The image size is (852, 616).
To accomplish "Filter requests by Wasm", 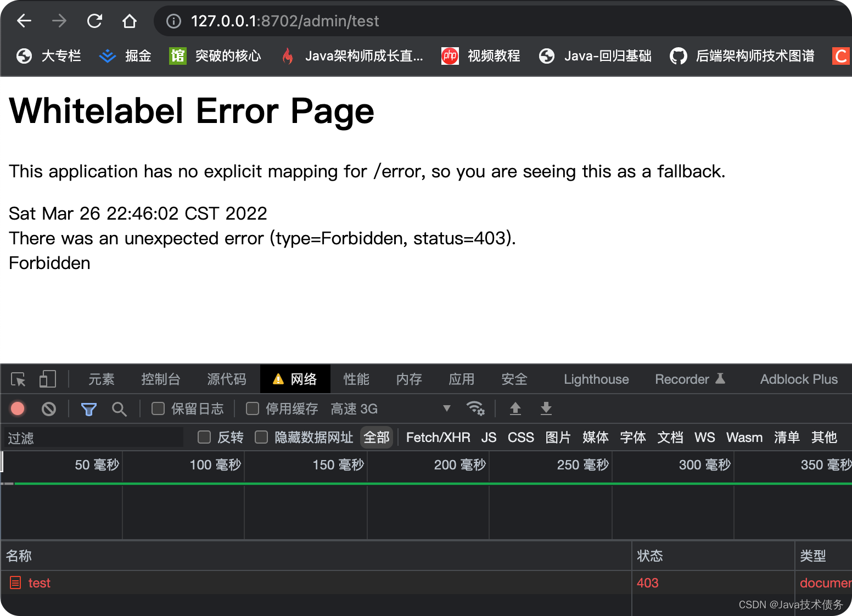I will point(744,438).
